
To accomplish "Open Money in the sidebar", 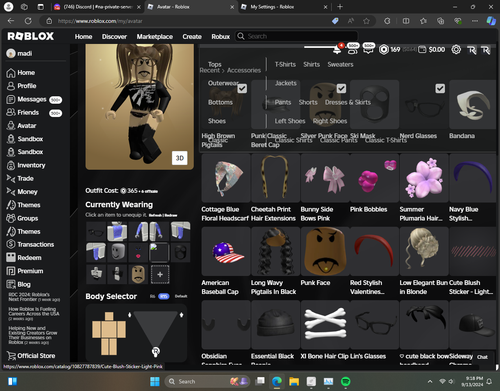I will [22, 192].
